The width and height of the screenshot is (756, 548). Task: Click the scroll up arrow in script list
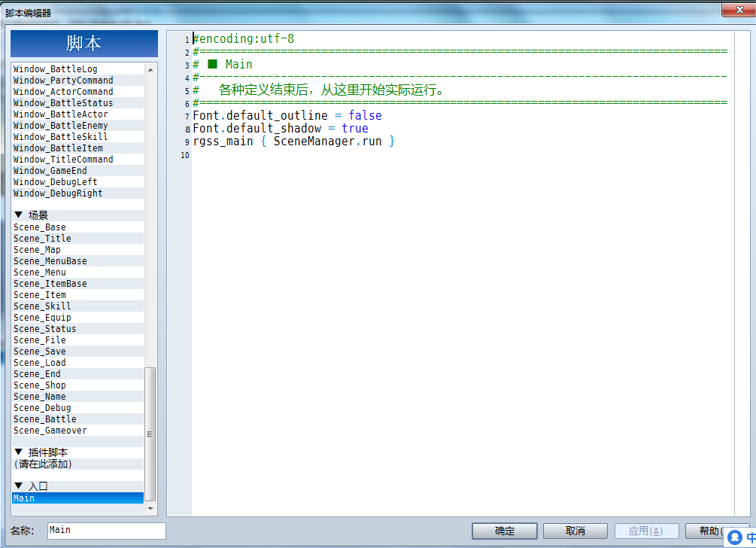tap(150, 70)
